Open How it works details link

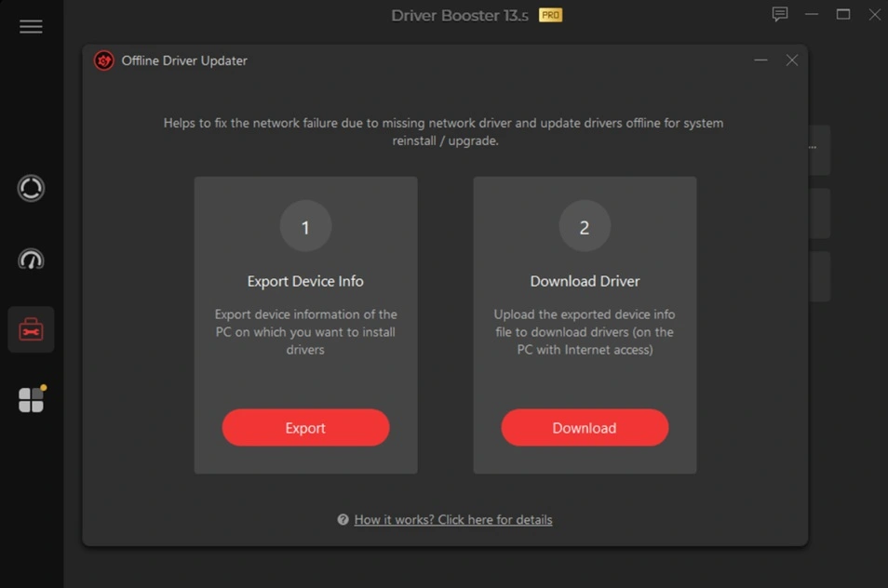click(x=453, y=519)
